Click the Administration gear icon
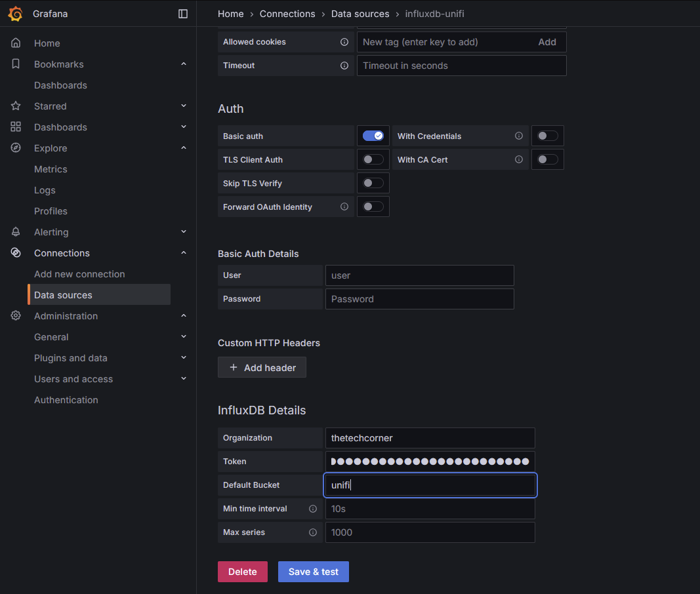The width and height of the screenshot is (700, 594). (16, 316)
